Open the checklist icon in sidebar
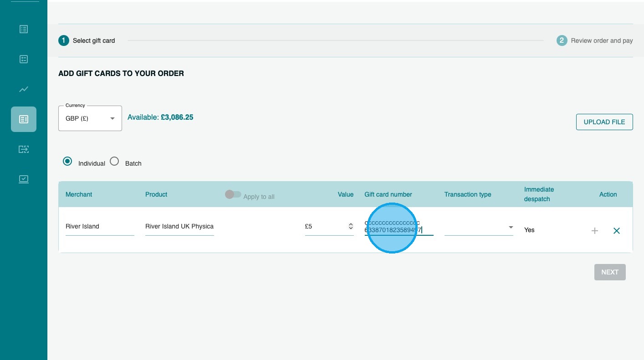 point(24,59)
